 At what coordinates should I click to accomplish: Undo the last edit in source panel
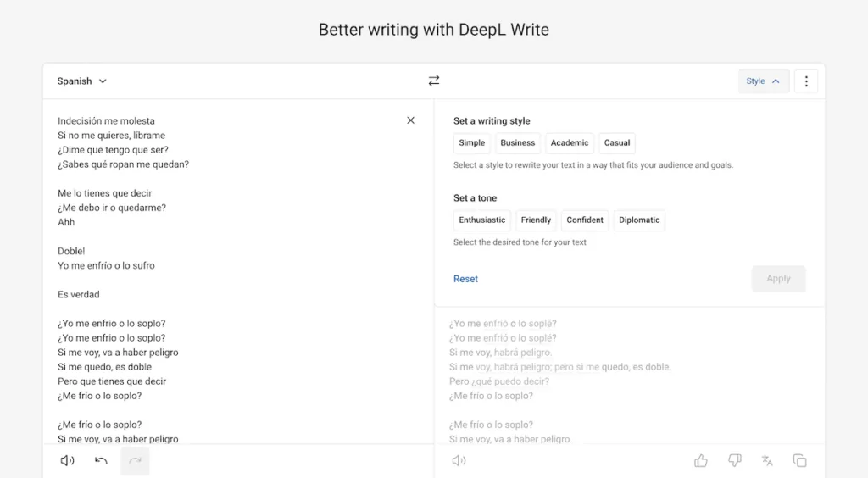tap(102, 460)
